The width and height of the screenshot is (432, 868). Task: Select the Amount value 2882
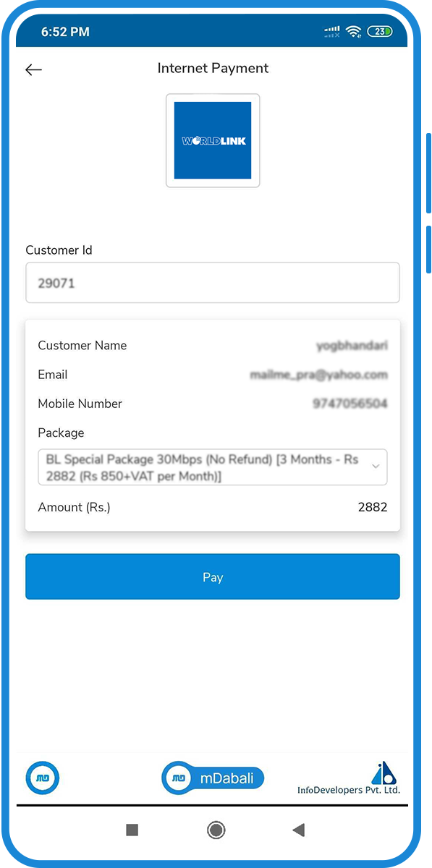[x=373, y=507]
